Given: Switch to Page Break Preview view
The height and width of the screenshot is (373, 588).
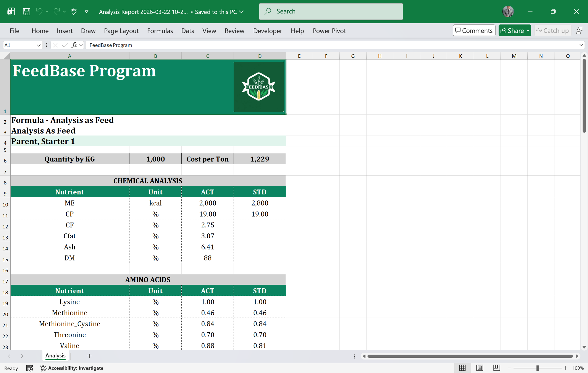Looking at the screenshot, I should click(496, 368).
